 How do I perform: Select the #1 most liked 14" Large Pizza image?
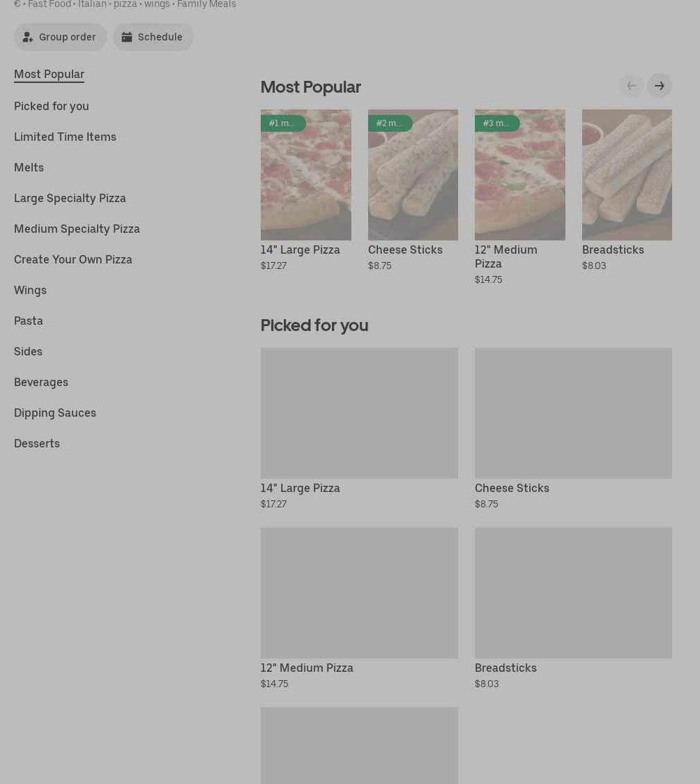(x=305, y=175)
